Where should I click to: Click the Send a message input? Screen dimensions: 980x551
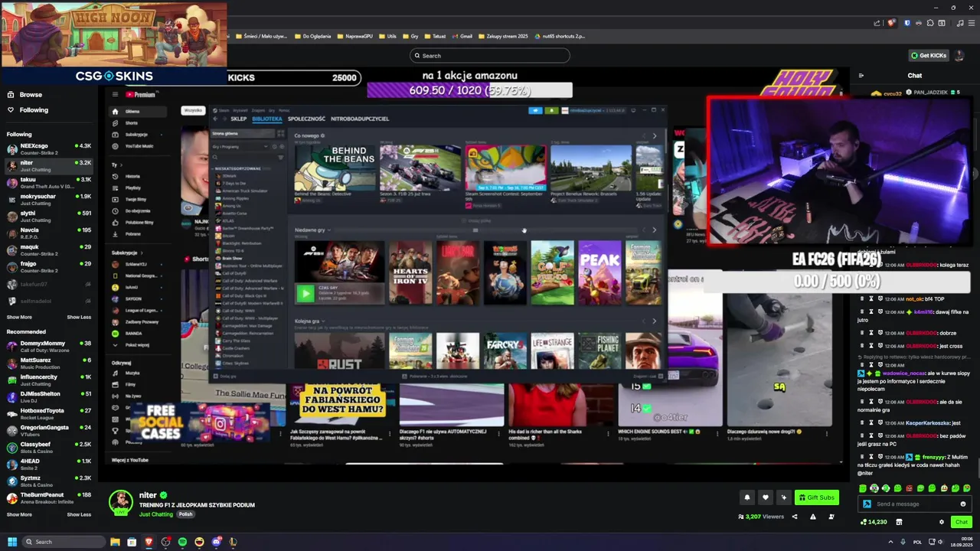coord(915,504)
